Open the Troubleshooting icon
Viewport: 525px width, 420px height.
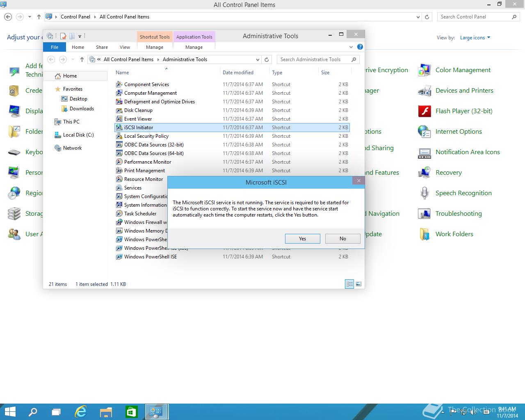[424, 214]
